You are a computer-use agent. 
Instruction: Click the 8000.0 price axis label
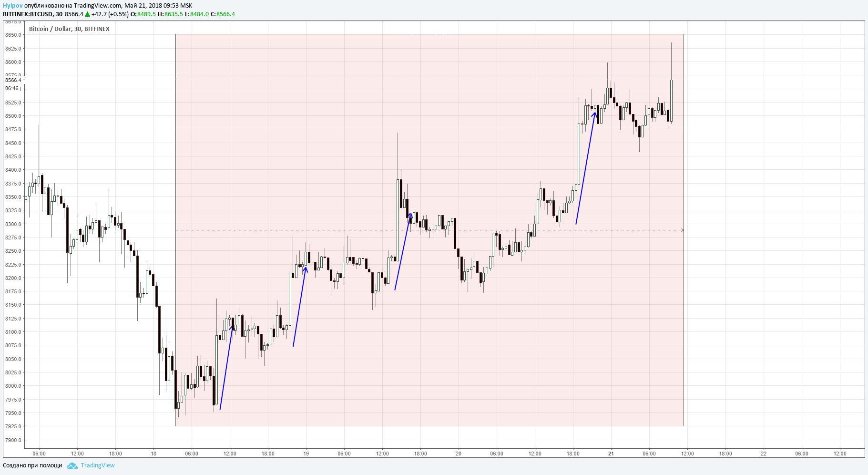(x=13, y=386)
